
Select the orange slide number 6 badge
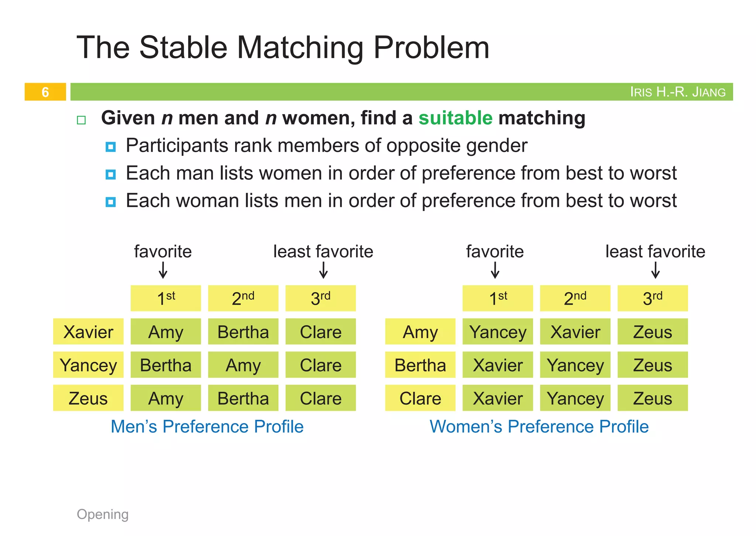coord(45,92)
